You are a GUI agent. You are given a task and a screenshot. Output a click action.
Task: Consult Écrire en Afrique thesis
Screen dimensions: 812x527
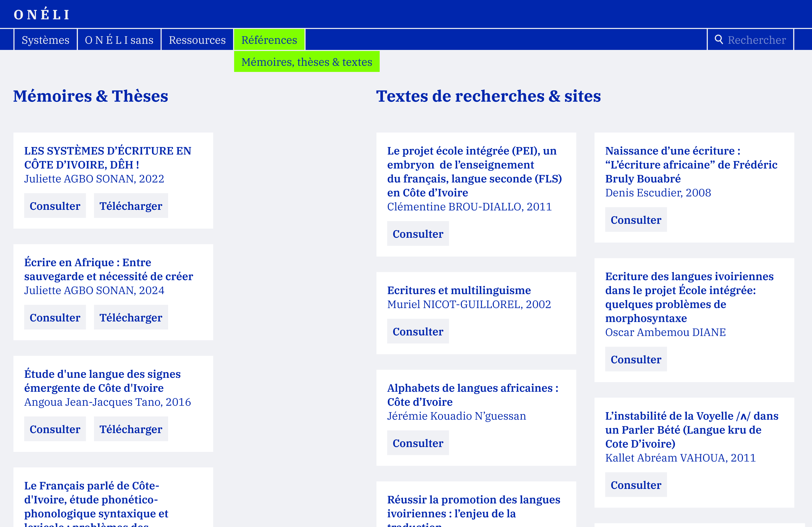55,317
